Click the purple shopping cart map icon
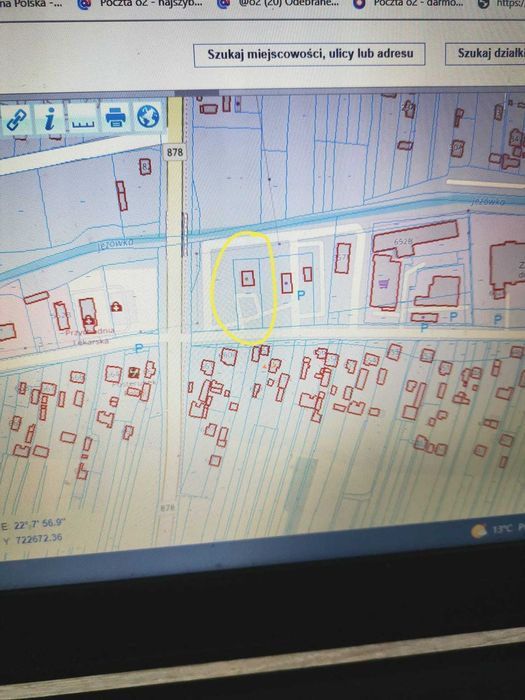The width and height of the screenshot is (525, 700). click(383, 284)
